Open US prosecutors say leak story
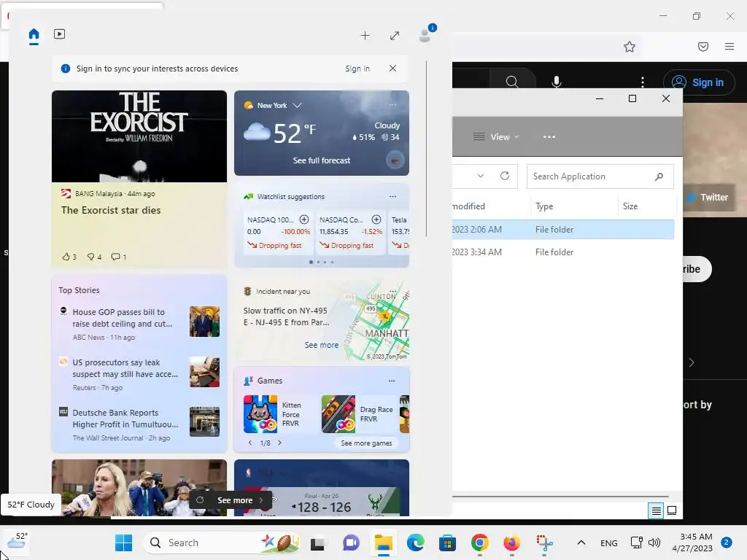 [x=139, y=375]
